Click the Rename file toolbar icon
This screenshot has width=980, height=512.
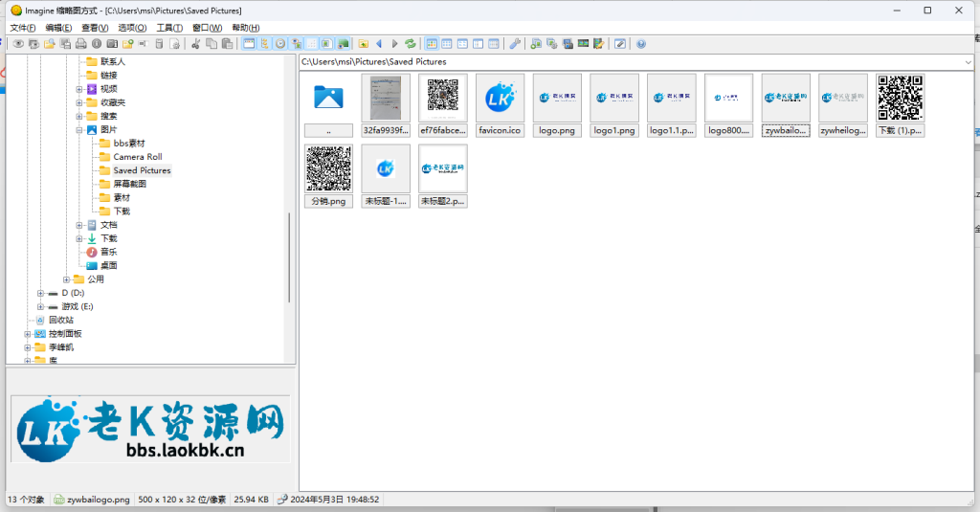pos(144,44)
